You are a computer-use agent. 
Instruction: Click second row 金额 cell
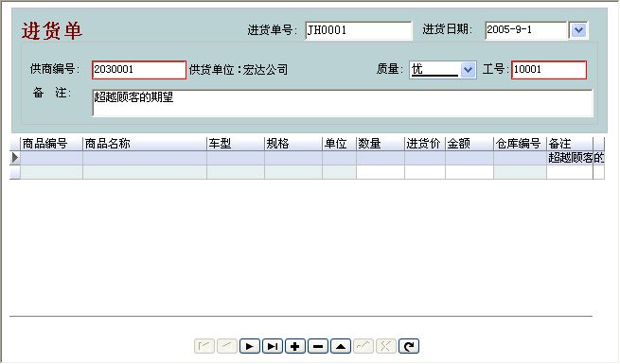pos(469,172)
